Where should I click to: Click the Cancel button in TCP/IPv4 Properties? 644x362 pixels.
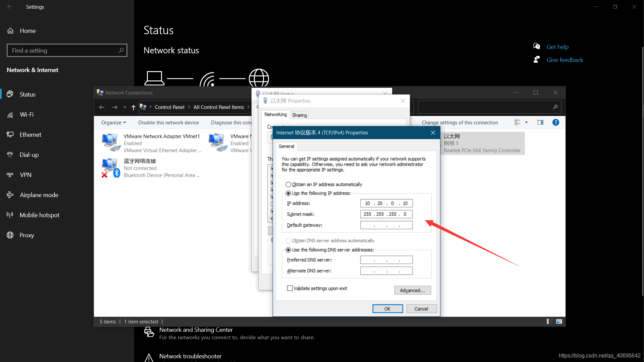[421, 308]
